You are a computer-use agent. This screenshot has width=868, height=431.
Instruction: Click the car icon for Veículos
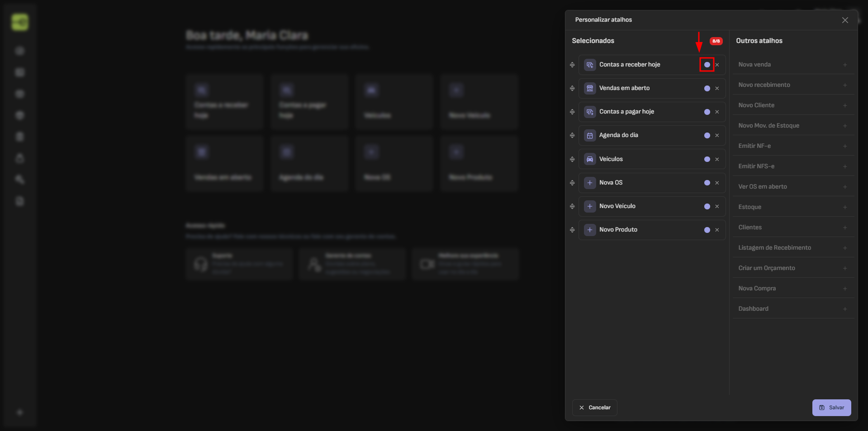pos(590,159)
